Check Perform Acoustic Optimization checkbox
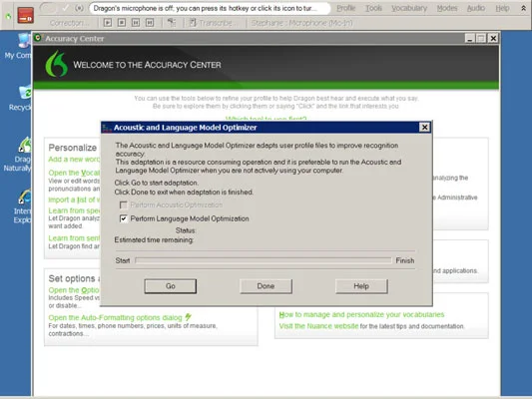 click(124, 205)
